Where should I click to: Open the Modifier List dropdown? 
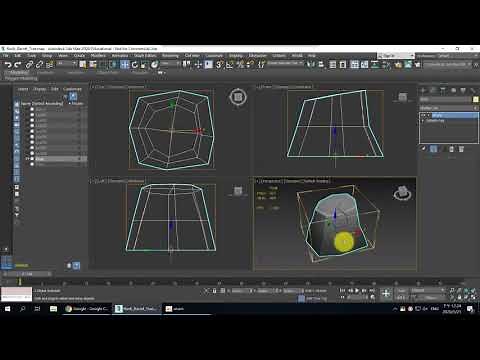(x=449, y=108)
